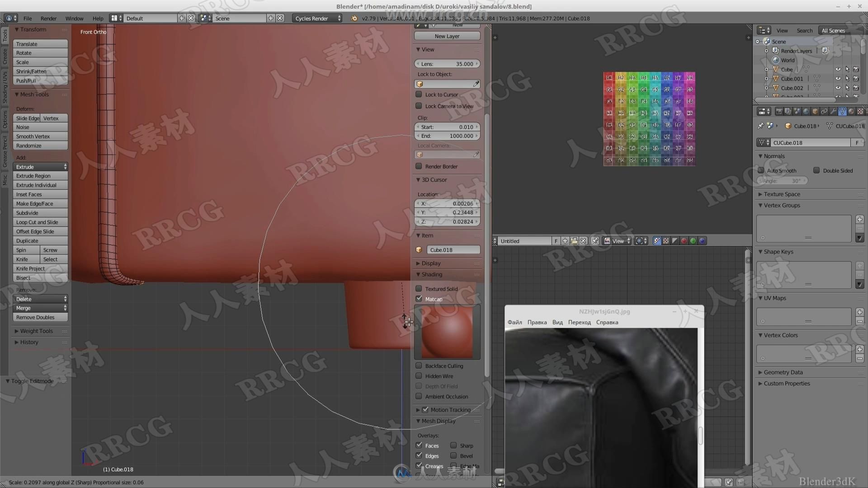The height and width of the screenshot is (488, 868).
Task: Open the Object properties tab (orange cube)
Action: click(815, 111)
